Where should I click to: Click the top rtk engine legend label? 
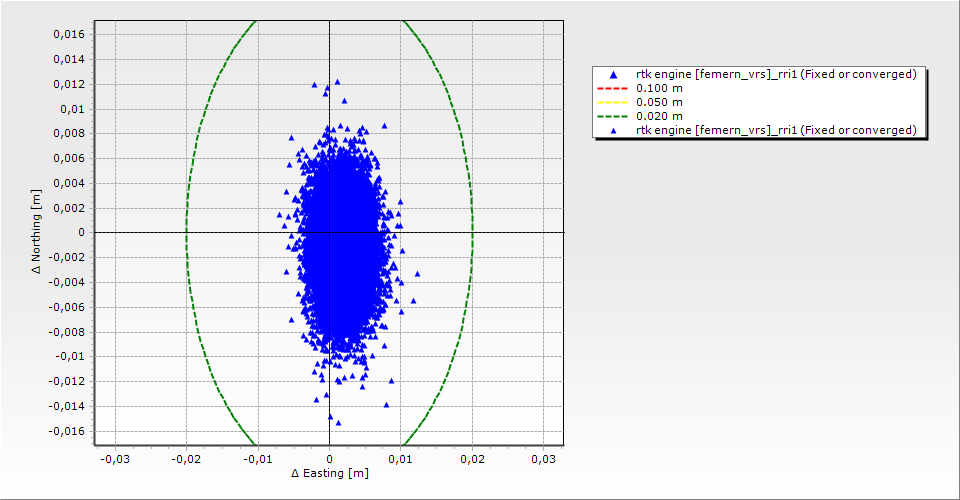pyautogui.click(x=776, y=75)
